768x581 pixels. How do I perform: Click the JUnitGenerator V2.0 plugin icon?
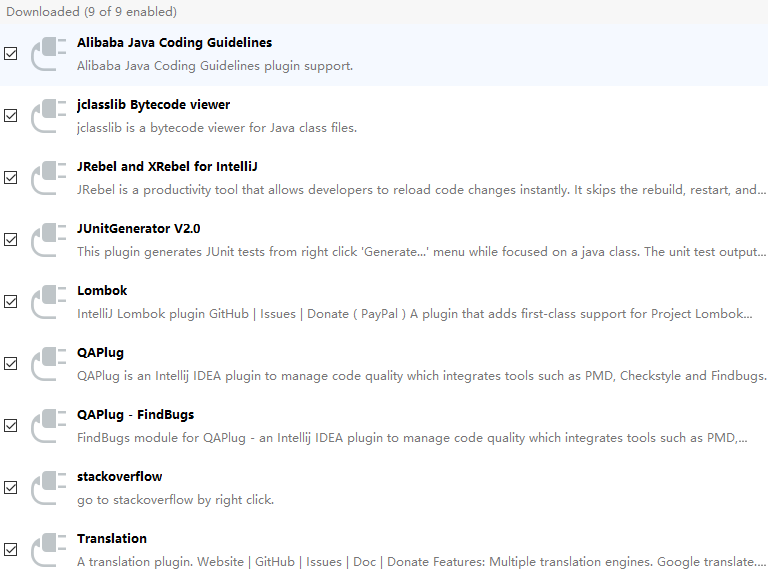point(48,240)
